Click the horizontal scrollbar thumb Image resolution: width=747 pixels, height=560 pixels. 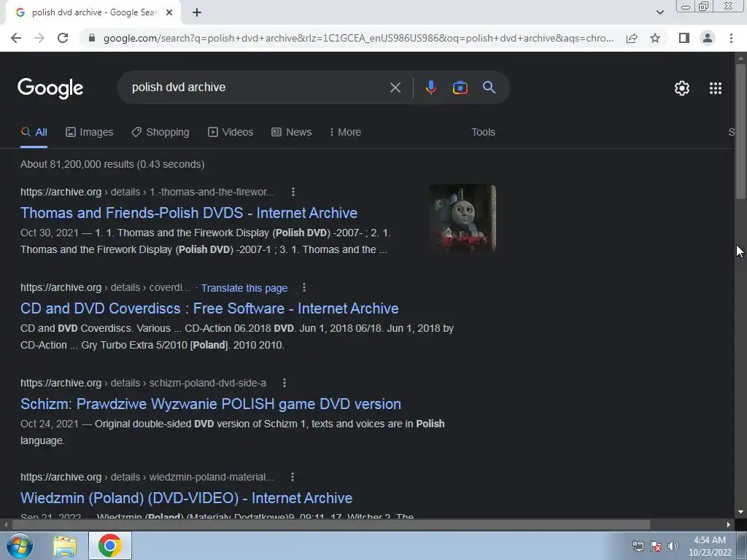330,525
